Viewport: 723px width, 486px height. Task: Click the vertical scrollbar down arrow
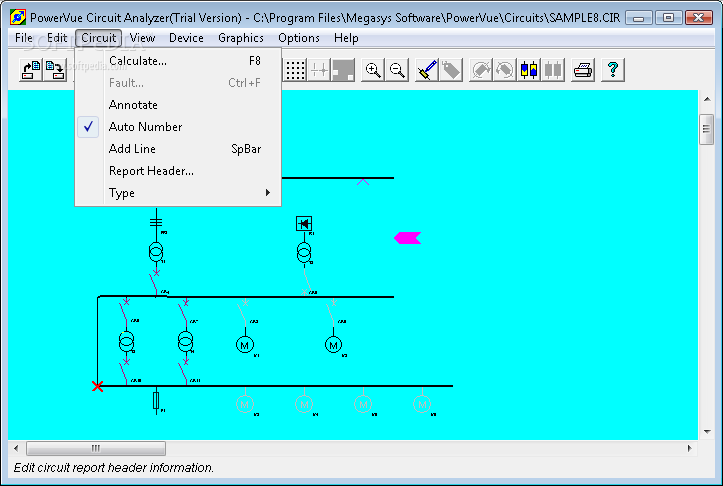pyautogui.click(x=707, y=432)
